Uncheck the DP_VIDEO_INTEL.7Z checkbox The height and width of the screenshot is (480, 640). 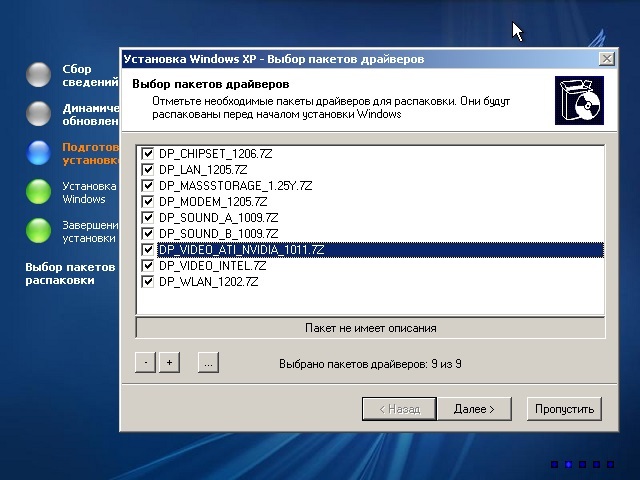pyautogui.click(x=147, y=266)
